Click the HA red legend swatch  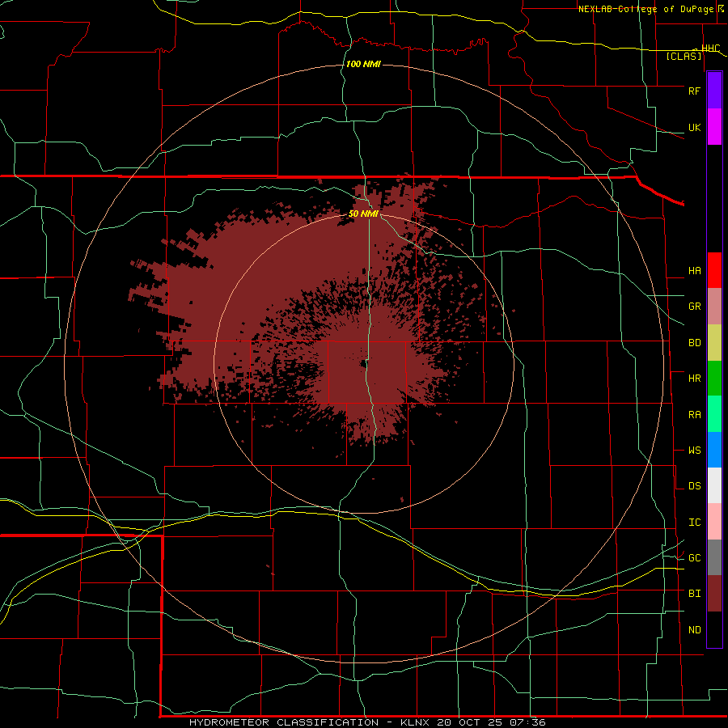coord(714,270)
